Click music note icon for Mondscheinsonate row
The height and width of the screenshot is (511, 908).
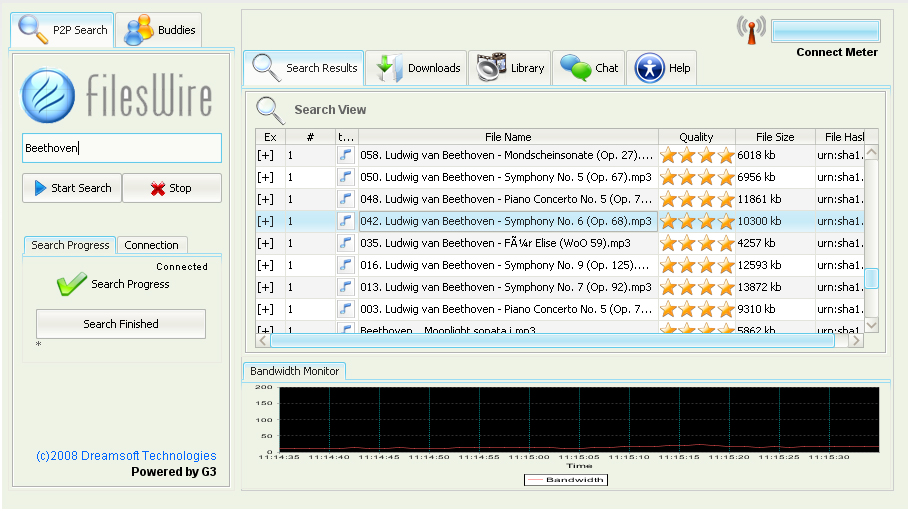pos(346,155)
